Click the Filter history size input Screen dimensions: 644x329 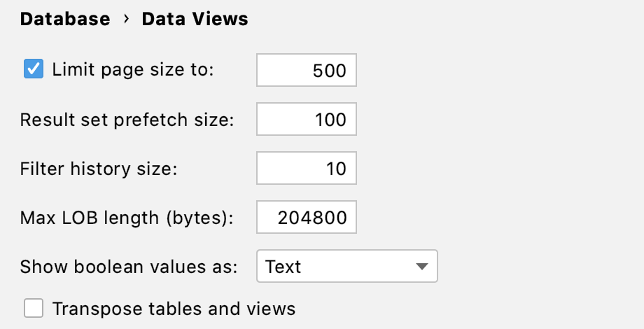[307, 169]
